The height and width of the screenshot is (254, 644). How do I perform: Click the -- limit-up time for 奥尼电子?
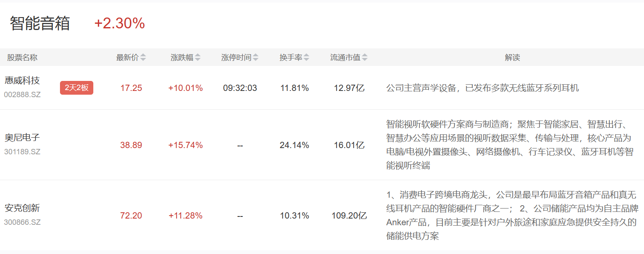[x=240, y=146]
